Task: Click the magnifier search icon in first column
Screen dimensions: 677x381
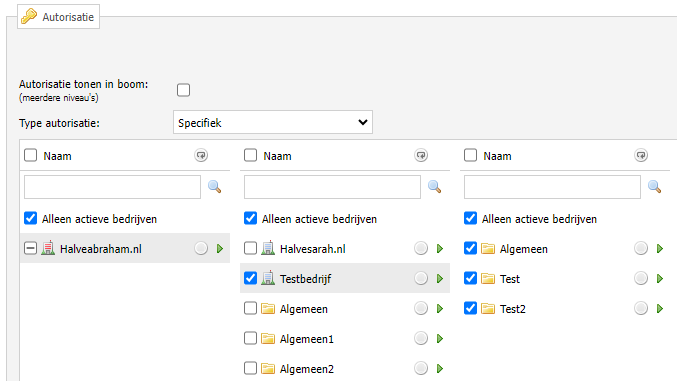Action: 215,187
